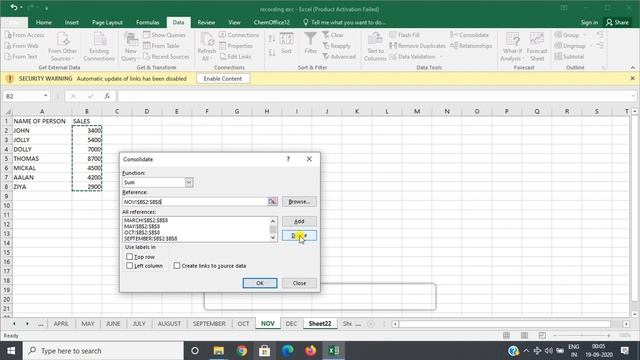The height and width of the screenshot is (360, 640).
Task: Enable Top row labels checkbox
Action: tap(129, 257)
